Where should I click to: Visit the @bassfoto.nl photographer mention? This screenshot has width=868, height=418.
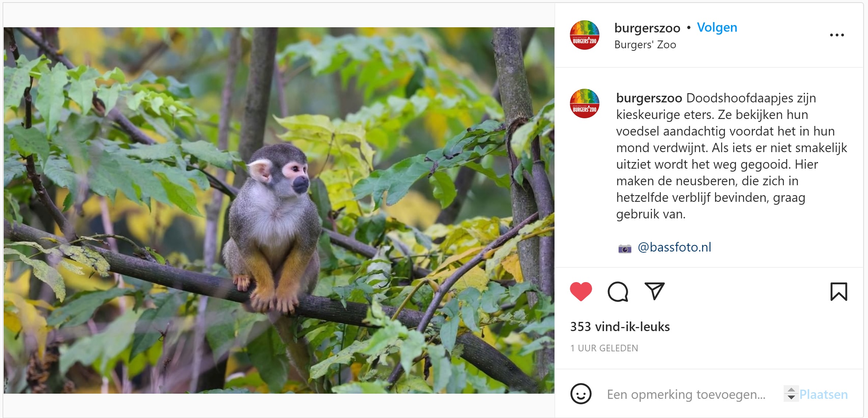(674, 247)
